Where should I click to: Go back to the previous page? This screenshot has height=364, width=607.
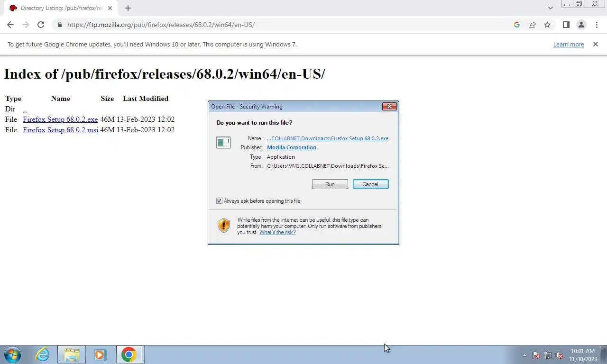[x=10, y=25]
